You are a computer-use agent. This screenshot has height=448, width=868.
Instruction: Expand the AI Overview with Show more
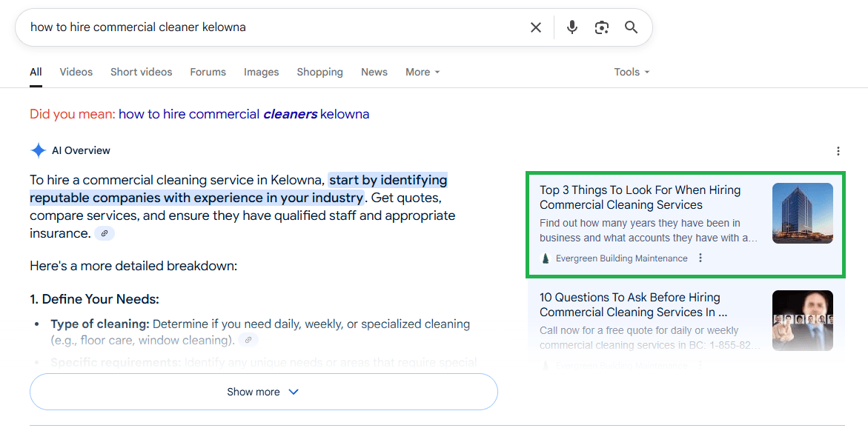coord(263,391)
